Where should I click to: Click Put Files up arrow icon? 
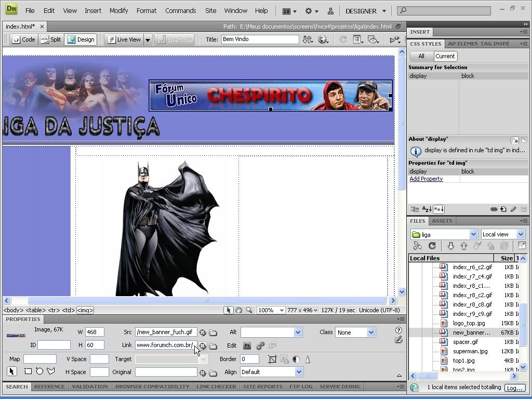click(x=464, y=246)
